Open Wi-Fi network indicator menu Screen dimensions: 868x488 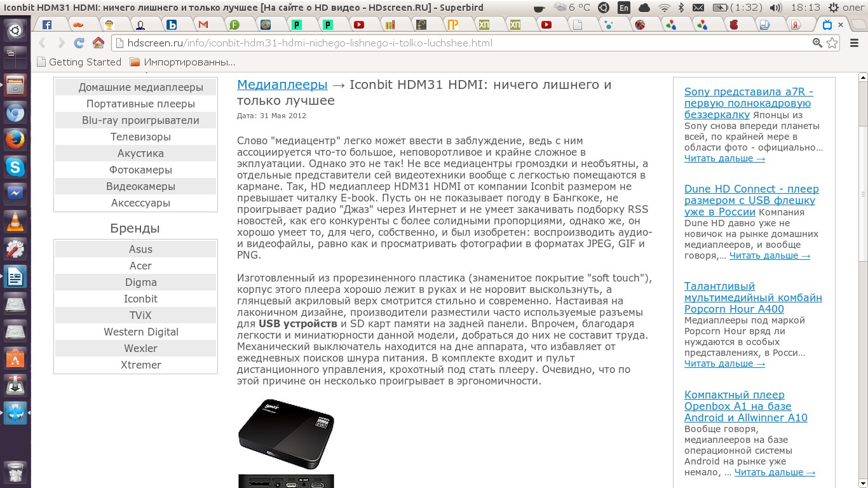pyautogui.click(x=664, y=8)
